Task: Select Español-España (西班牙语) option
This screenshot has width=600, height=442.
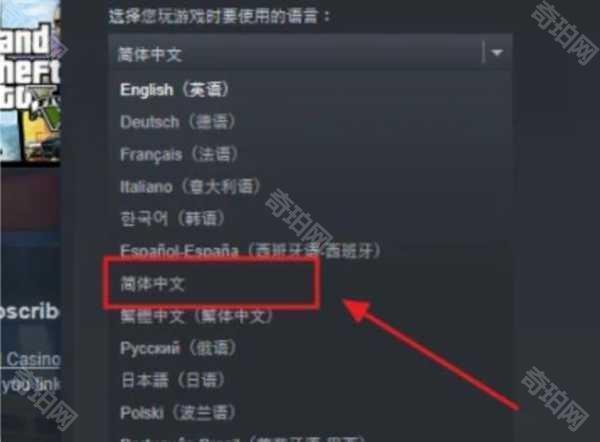Action: [x=250, y=251]
